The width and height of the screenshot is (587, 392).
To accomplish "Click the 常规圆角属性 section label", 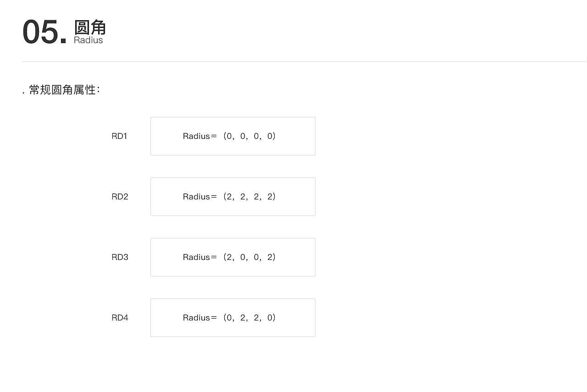I will [x=63, y=90].
